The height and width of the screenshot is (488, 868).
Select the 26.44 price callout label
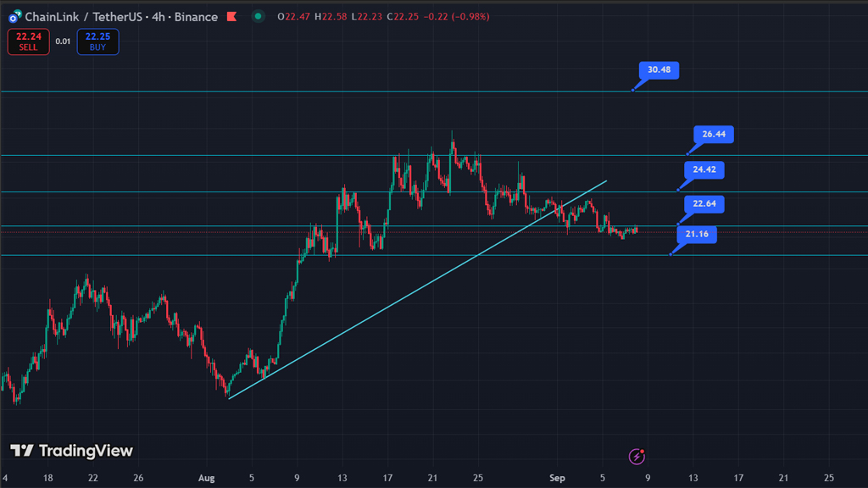(x=714, y=135)
